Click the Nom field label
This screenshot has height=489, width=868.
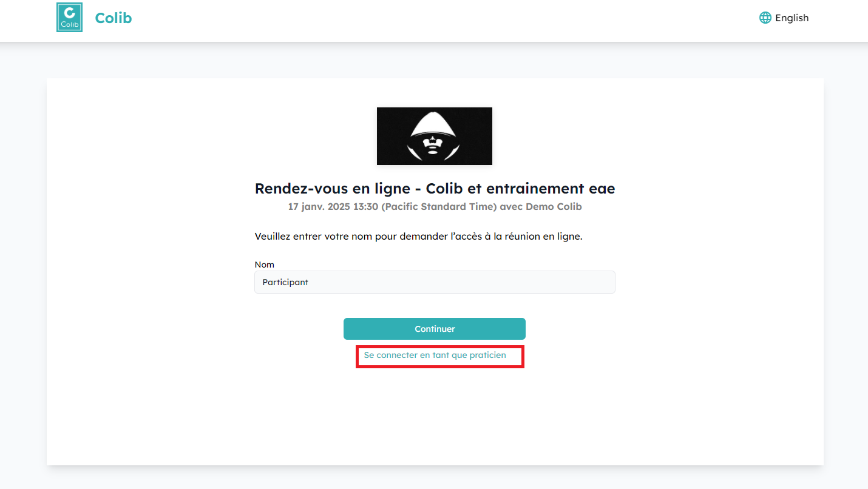[x=265, y=265]
